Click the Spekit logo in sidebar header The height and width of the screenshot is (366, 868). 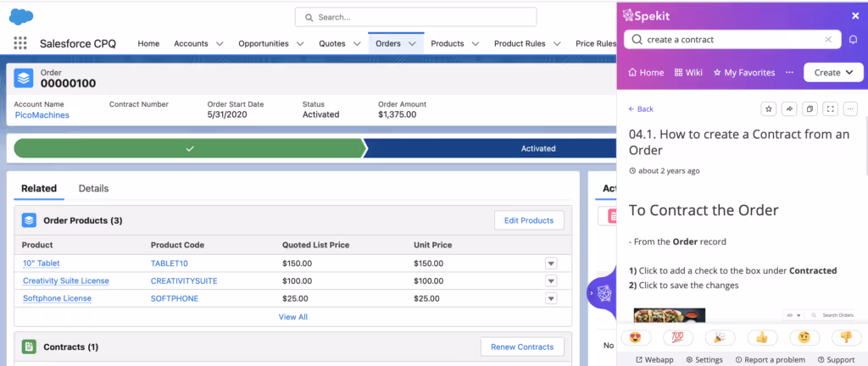(646, 15)
